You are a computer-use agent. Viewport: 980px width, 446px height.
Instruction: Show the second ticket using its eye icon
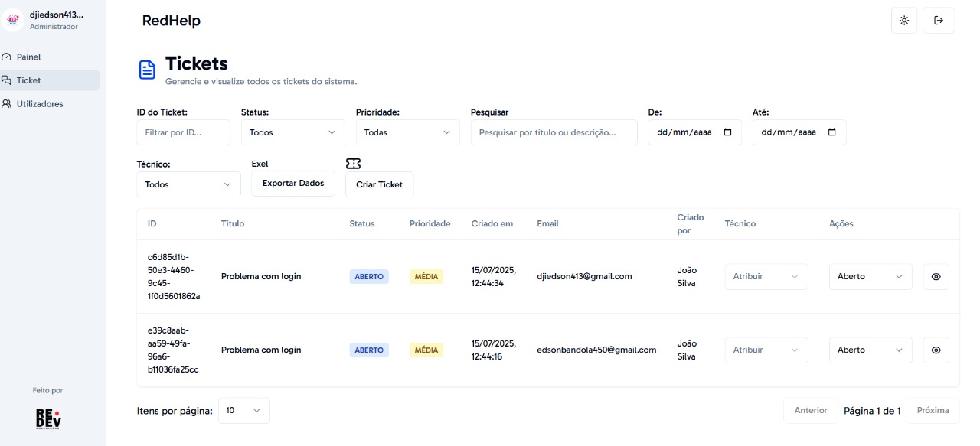coord(936,350)
